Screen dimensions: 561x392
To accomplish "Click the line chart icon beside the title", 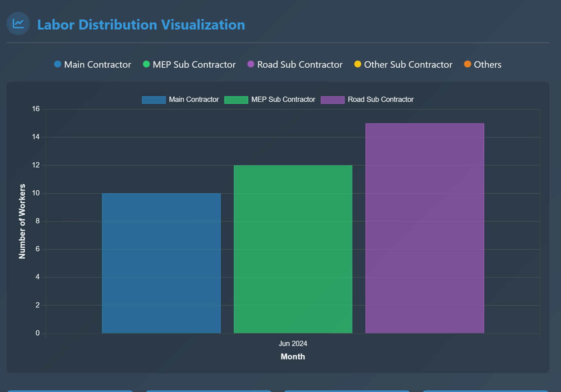I will click(x=18, y=24).
